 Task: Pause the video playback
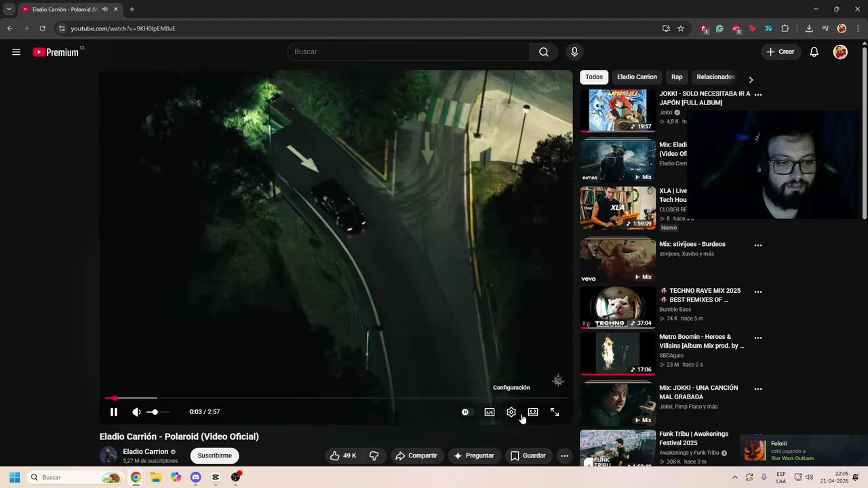[114, 412]
